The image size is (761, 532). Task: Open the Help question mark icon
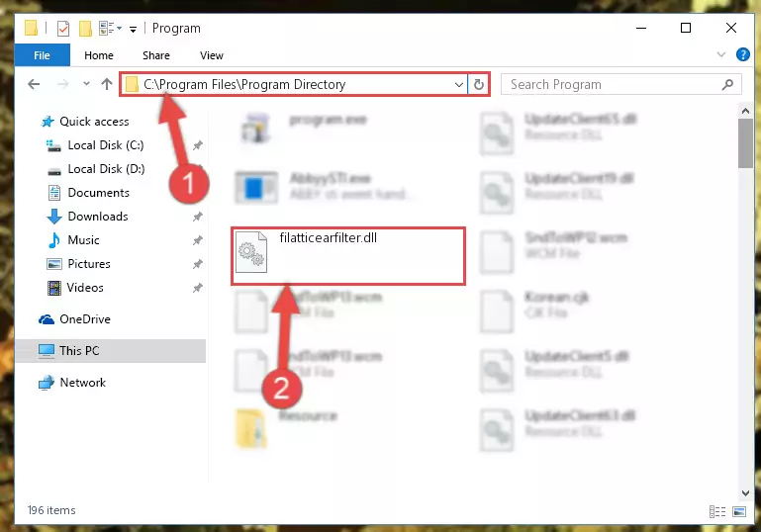click(x=742, y=54)
